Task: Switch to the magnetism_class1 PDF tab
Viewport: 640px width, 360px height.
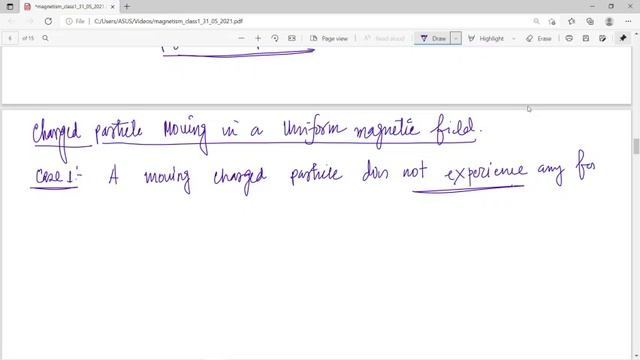Action: [x=69, y=7]
